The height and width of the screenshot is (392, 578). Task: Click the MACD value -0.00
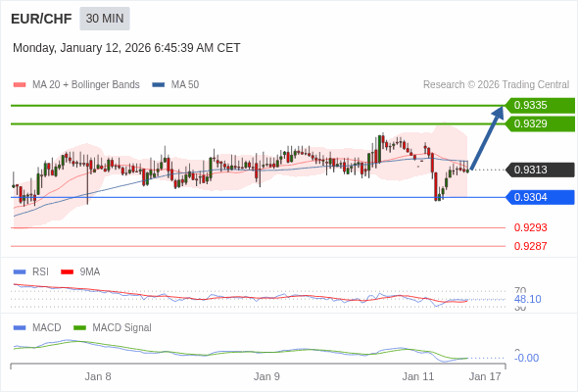click(526, 358)
